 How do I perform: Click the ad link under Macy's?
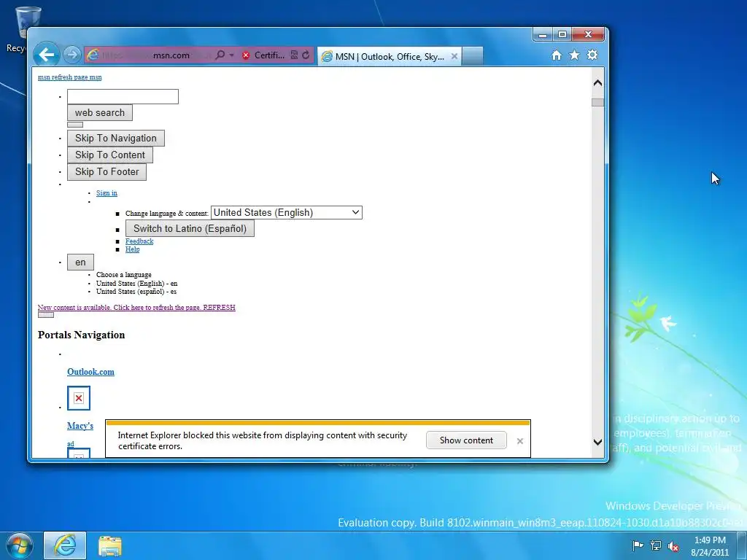tap(71, 444)
